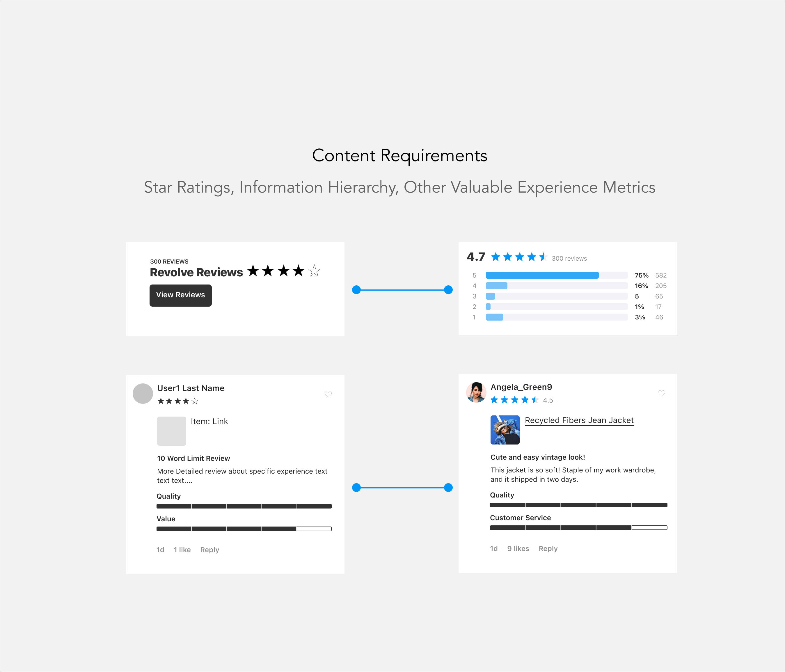Click the View Reviews button
Viewport: 785px width, 672px height.
[x=181, y=295]
